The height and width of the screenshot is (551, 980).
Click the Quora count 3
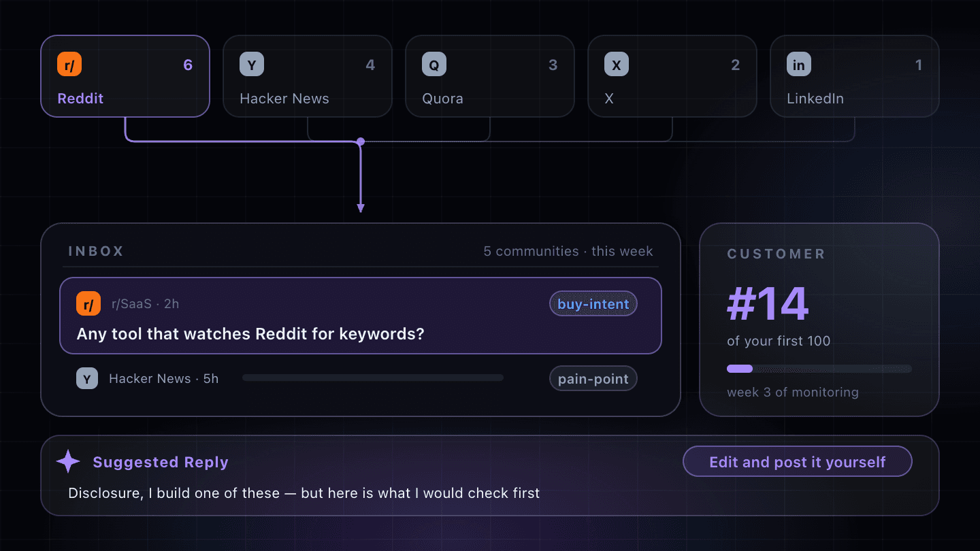553,65
